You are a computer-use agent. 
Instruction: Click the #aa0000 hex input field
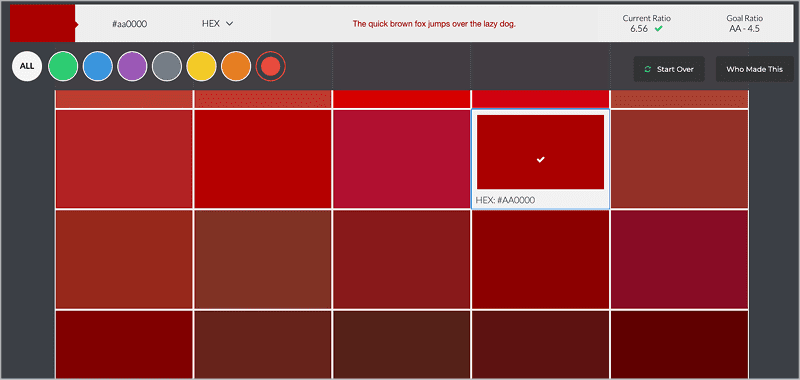(x=130, y=23)
